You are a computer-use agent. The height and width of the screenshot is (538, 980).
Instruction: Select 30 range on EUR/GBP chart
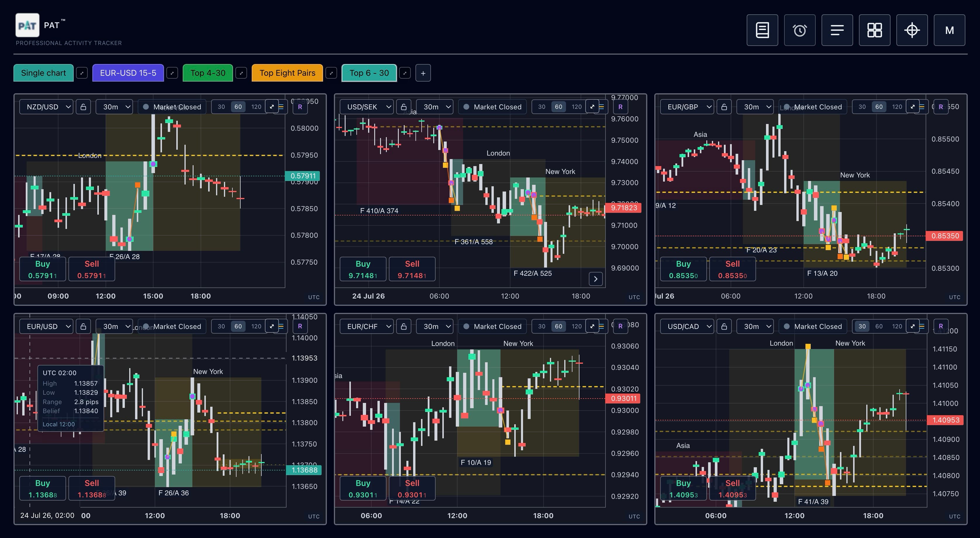(862, 107)
